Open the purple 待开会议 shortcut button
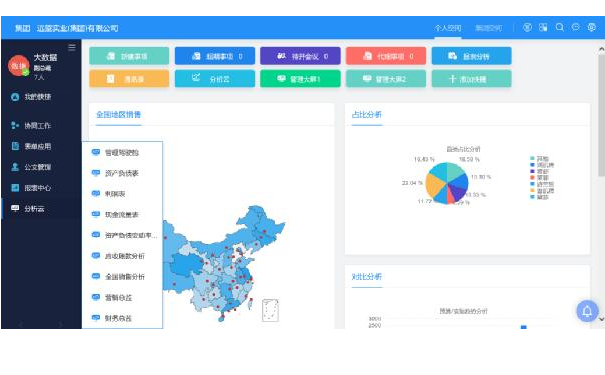This screenshot has height=375, width=605. [x=301, y=56]
